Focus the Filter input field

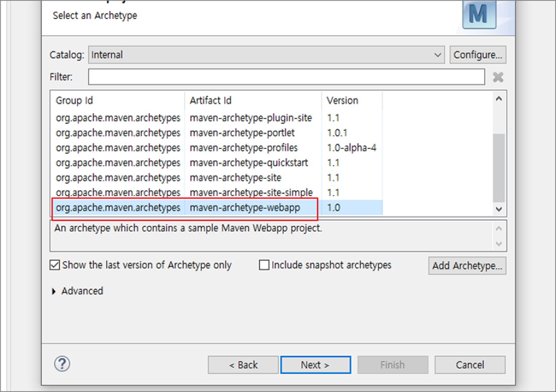pos(286,77)
